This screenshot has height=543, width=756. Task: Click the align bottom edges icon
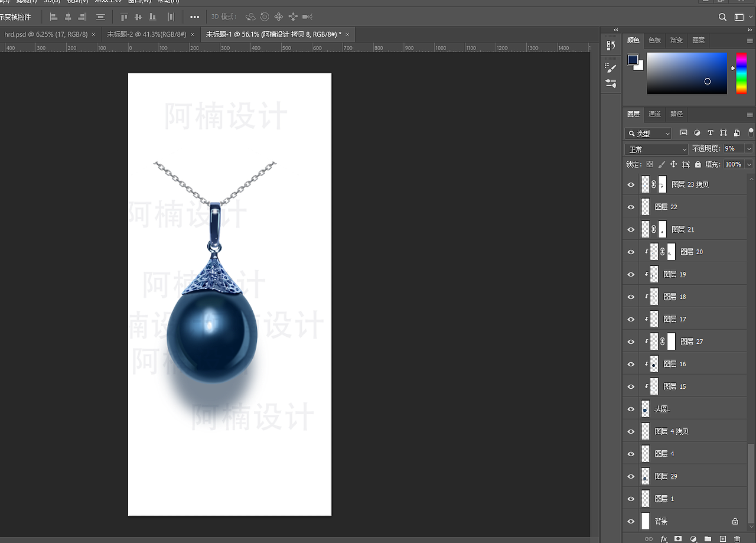point(153,17)
